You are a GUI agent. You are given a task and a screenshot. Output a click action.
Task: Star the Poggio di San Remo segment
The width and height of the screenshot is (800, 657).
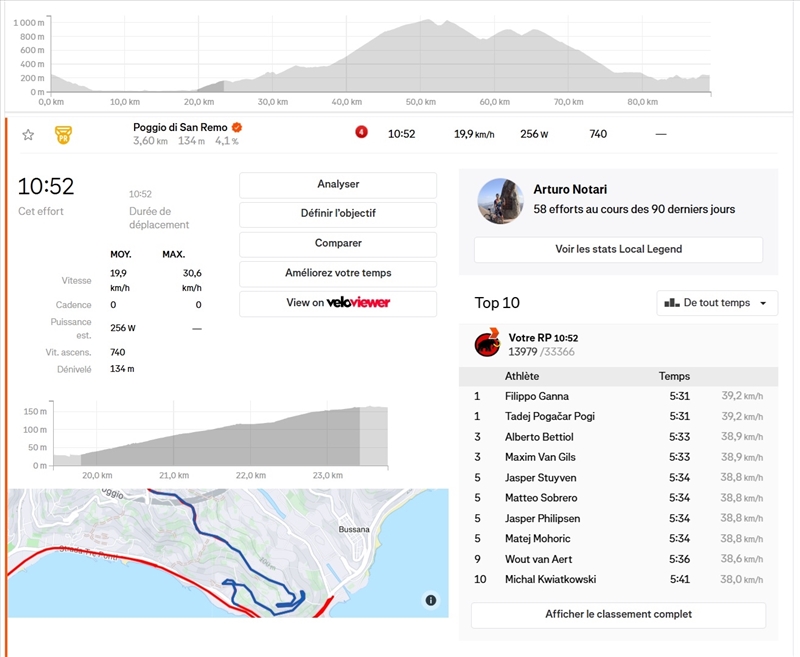[x=28, y=134]
